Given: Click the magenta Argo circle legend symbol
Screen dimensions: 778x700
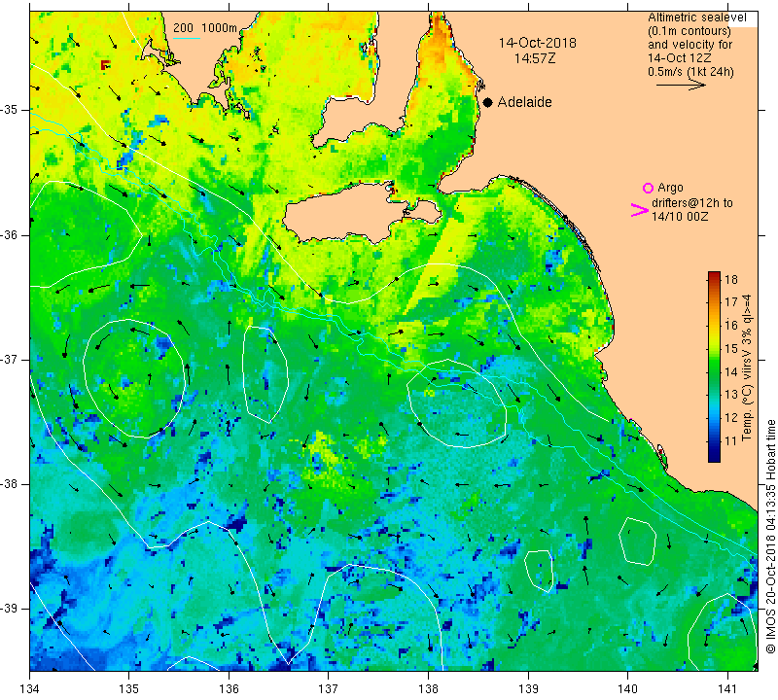Looking at the screenshot, I should pyautogui.click(x=648, y=188).
